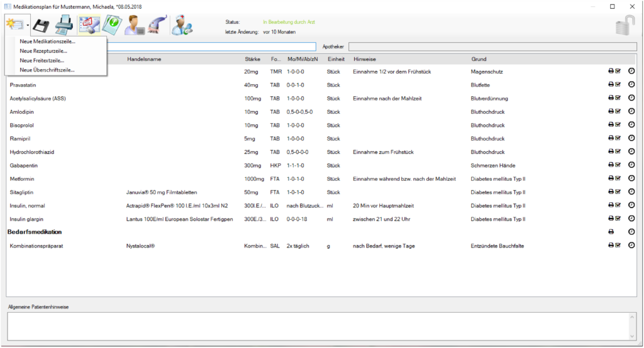Click the printer icon in the toolbar
Screen dimensions: 644x348
coord(64,26)
